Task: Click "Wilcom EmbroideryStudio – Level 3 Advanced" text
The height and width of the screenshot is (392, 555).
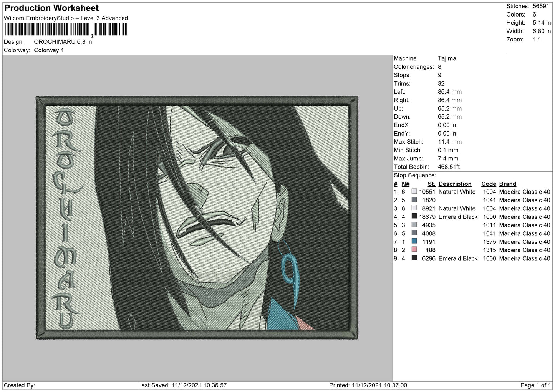Action: coord(66,18)
